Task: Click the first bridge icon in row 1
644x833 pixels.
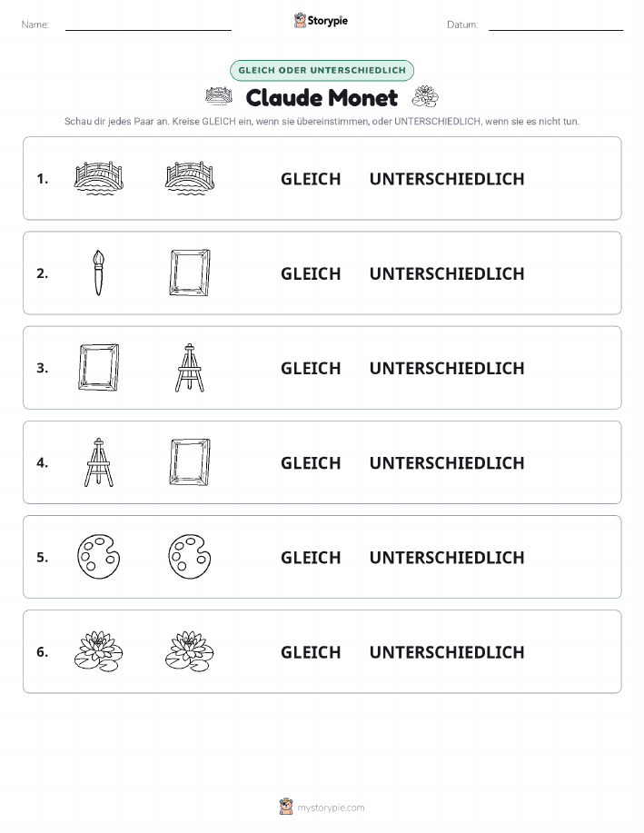Action: click(x=99, y=178)
